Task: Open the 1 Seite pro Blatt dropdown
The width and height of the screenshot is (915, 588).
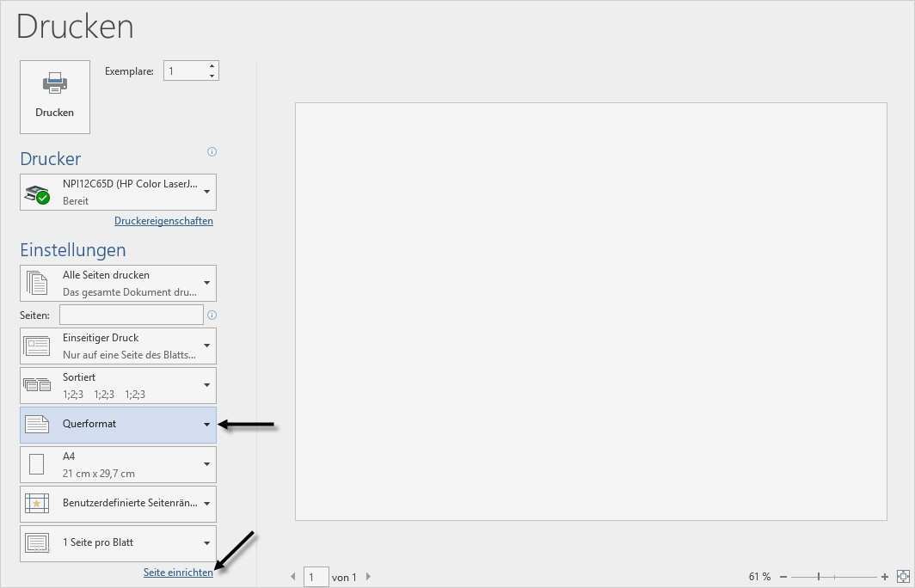Action: [x=118, y=543]
